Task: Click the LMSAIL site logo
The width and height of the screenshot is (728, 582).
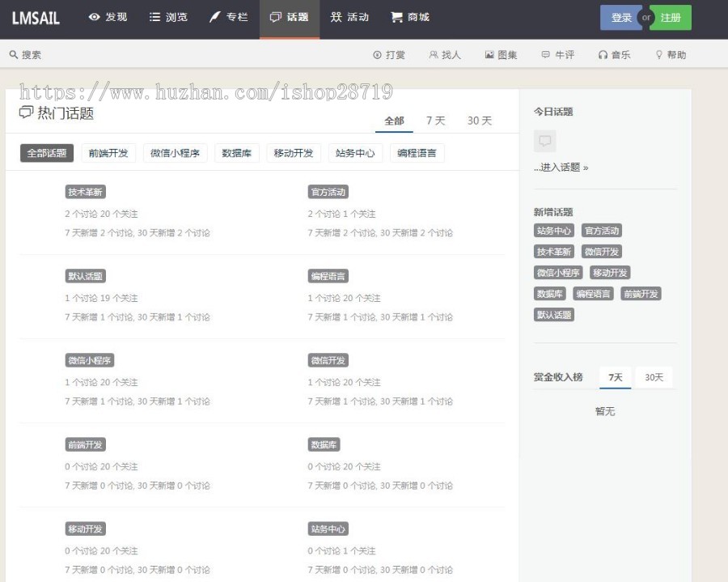Action: point(36,18)
